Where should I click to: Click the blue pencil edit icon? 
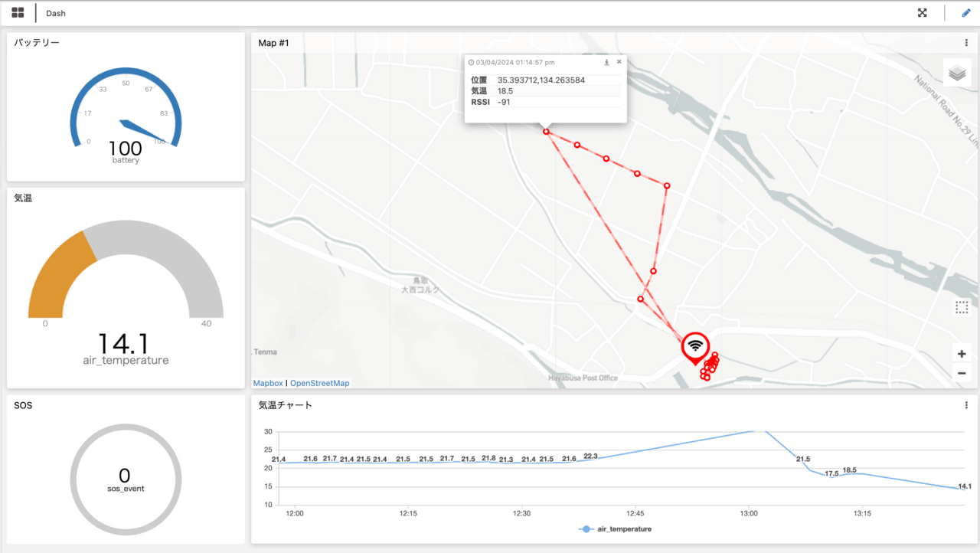click(965, 13)
